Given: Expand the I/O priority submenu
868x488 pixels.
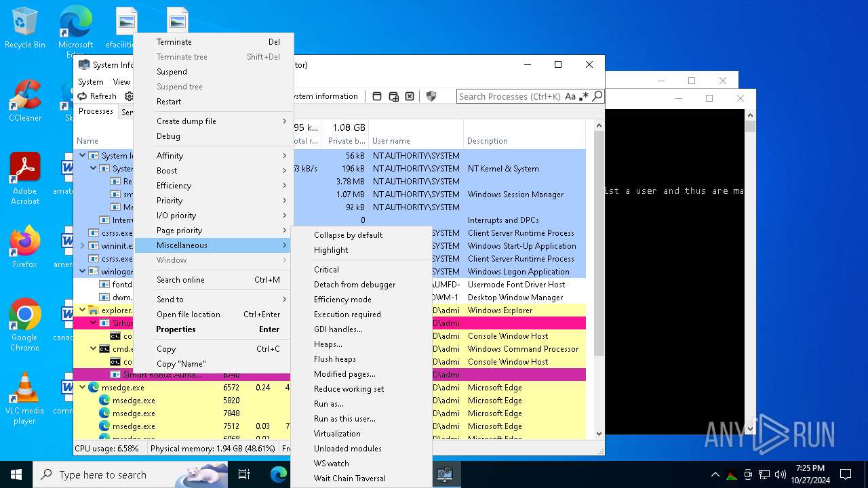Looking at the screenshot, I should click(x=214, y=216).
